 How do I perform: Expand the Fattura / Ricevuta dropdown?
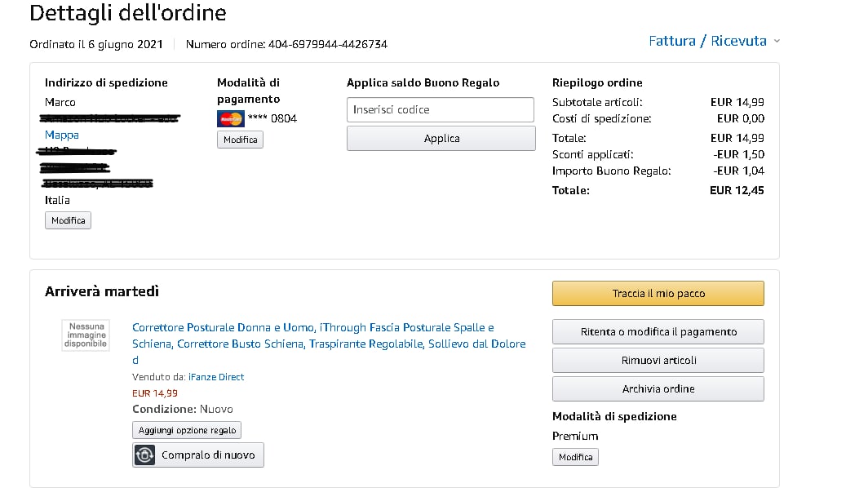707,41
